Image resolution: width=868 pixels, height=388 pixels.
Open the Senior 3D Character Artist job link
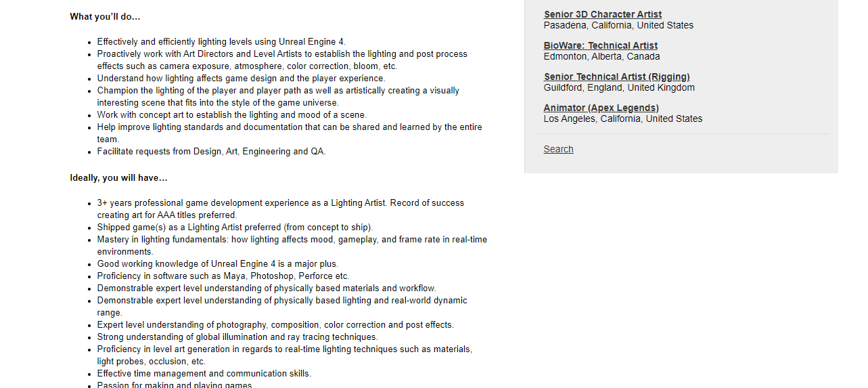tap(603, 14)
